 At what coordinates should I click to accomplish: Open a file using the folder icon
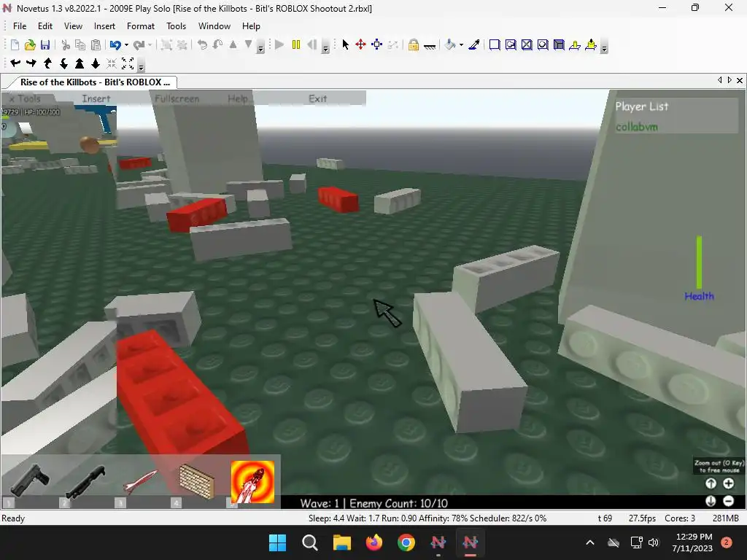pos(30,44)
